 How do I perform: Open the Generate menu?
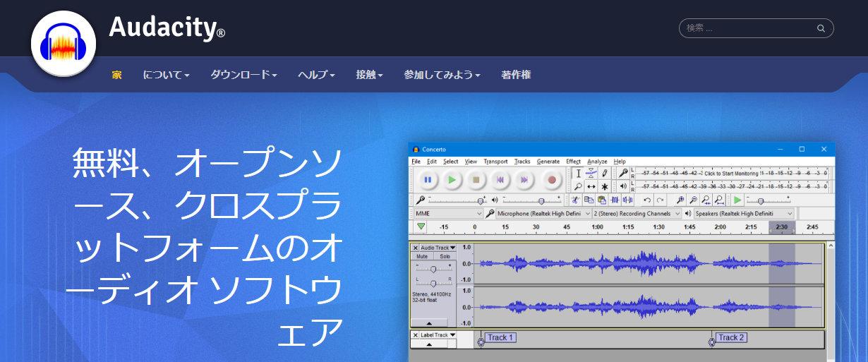[x=548, y=162]
